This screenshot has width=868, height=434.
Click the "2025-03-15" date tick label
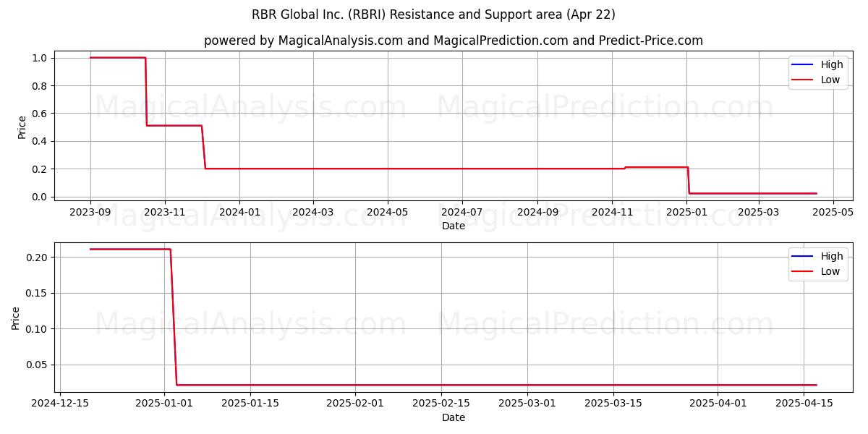click(613, 403)
